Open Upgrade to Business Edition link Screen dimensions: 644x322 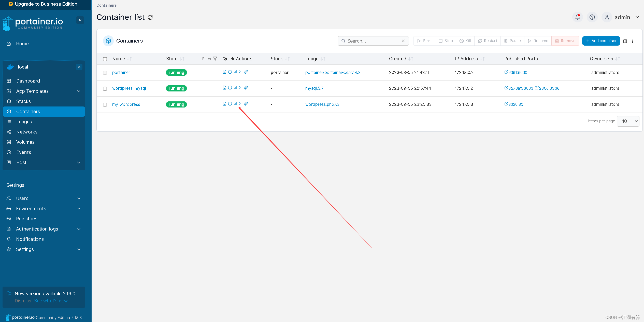[x=46, y=4]
